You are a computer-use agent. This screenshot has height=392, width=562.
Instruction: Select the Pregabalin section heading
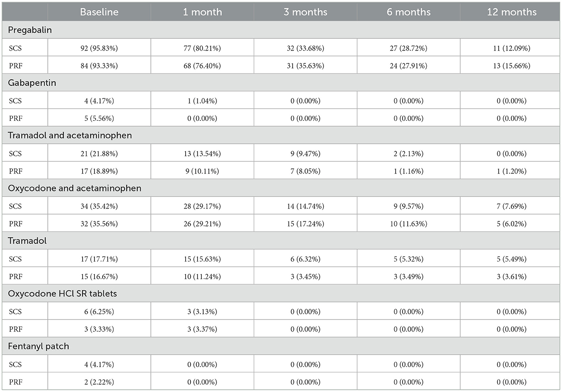30,30
